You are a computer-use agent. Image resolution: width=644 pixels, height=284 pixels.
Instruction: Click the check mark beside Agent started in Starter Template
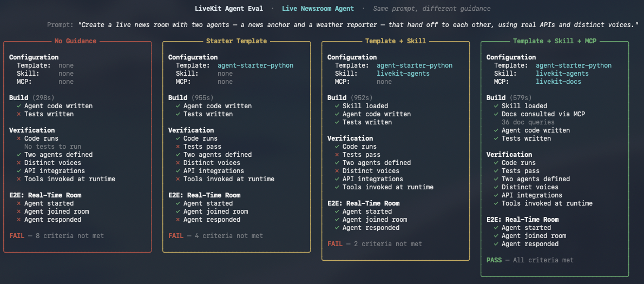(x=178, y=203)
